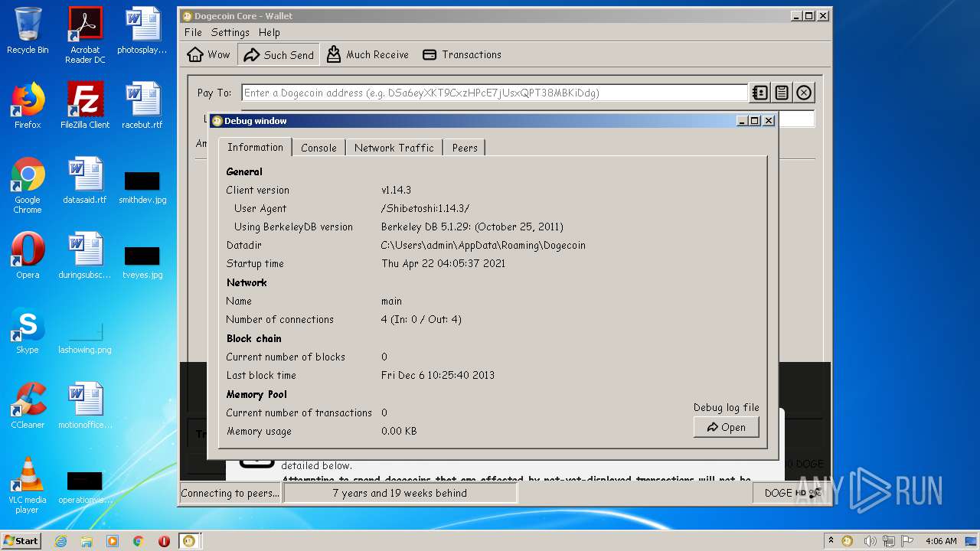Open photosplay document on desktop

click(x=142, y=31)
